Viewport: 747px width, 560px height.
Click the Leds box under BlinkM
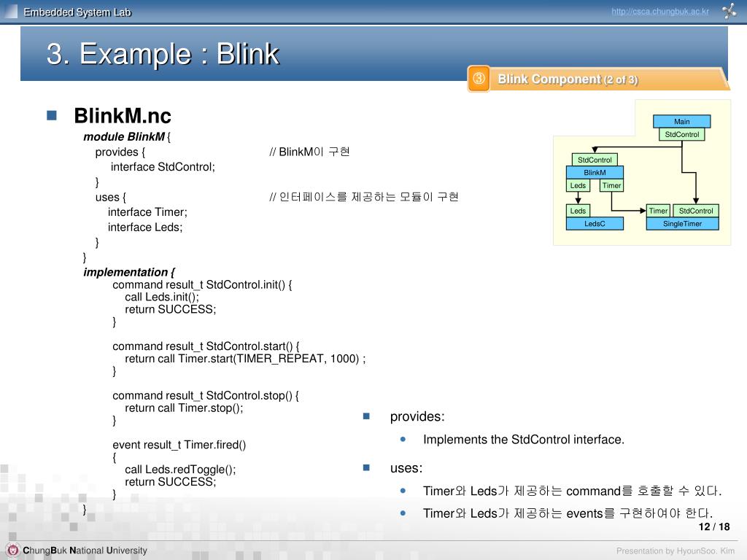[x=578, y=185]
